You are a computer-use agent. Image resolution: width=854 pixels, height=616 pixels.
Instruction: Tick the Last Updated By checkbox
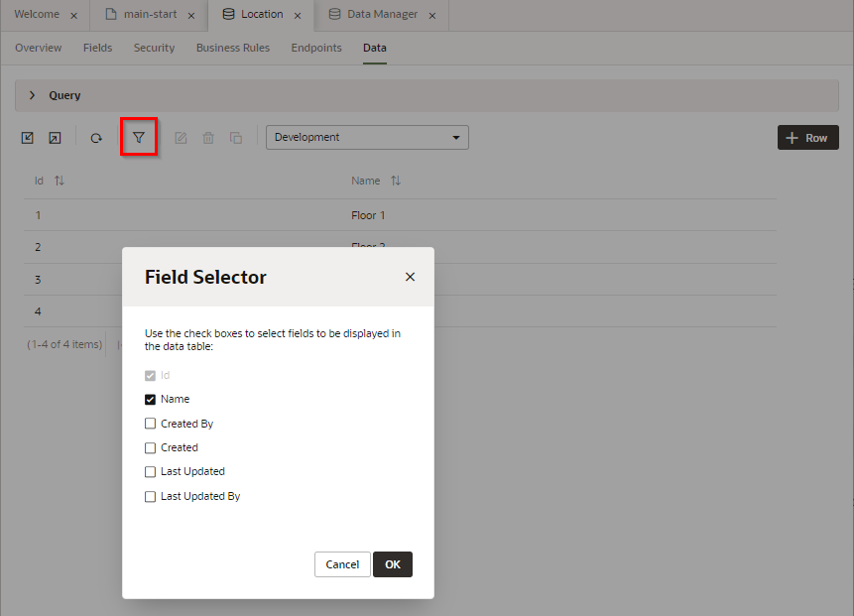tap(151, 496)
